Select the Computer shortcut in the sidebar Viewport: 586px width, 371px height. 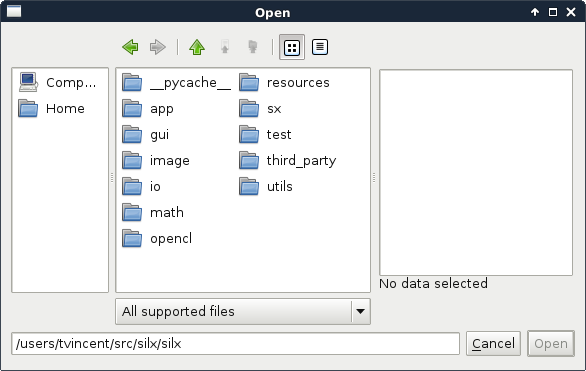(58, 82)
